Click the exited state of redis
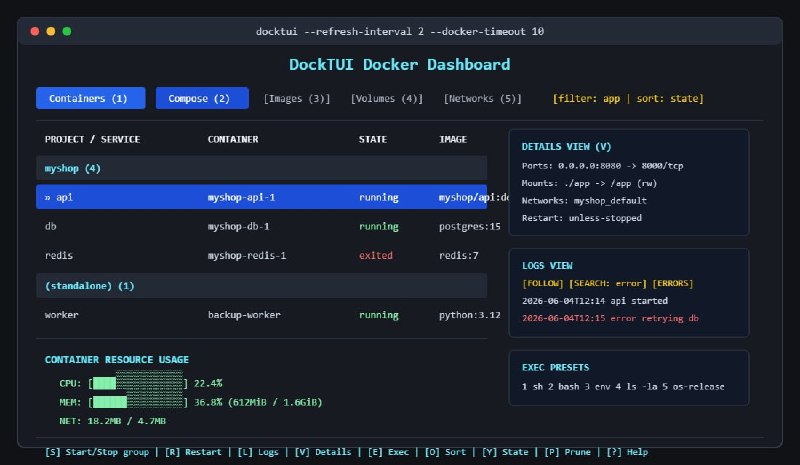 tap(376, 256)
